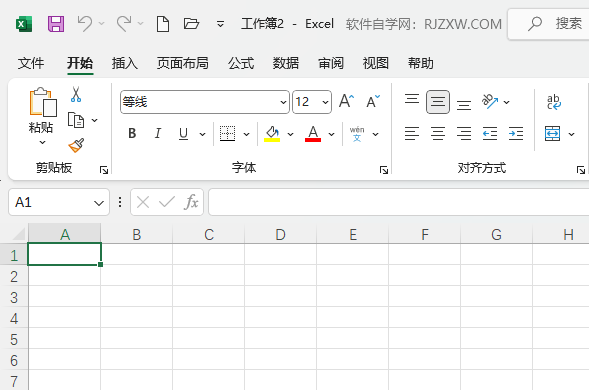Expand the paste options arrow under 粘贴
Image resolution: width=589 pixels, height=390 pixels.
point(42,142)
